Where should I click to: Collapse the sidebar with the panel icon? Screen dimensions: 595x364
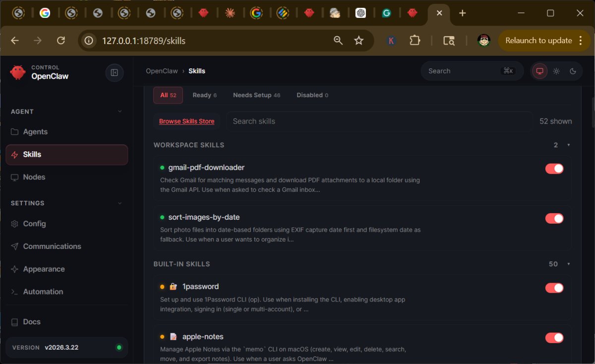(x=115, y=72)
